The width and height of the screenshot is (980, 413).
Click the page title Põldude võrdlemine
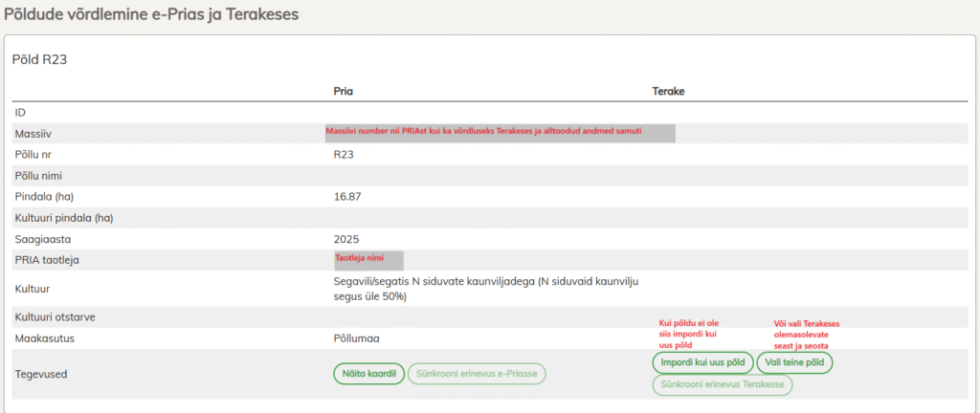(x=151, y=14)
